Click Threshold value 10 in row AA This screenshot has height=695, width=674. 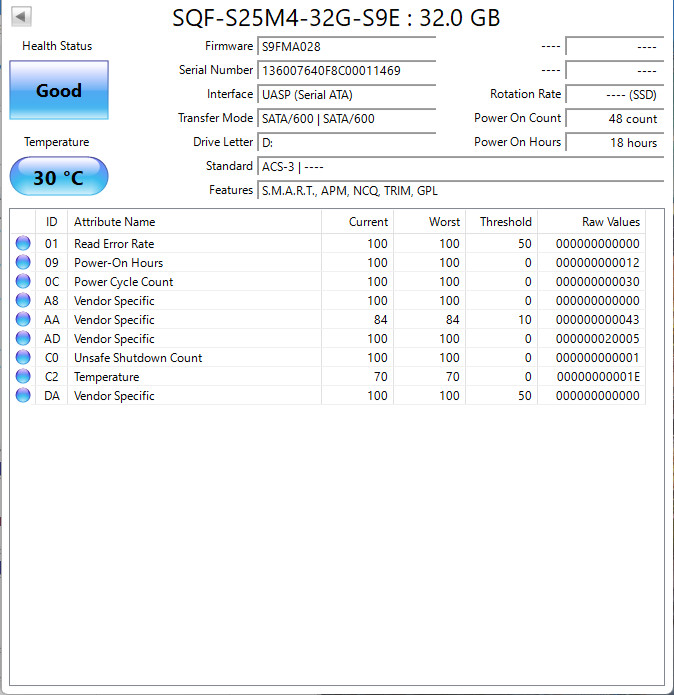click(525, 320)
